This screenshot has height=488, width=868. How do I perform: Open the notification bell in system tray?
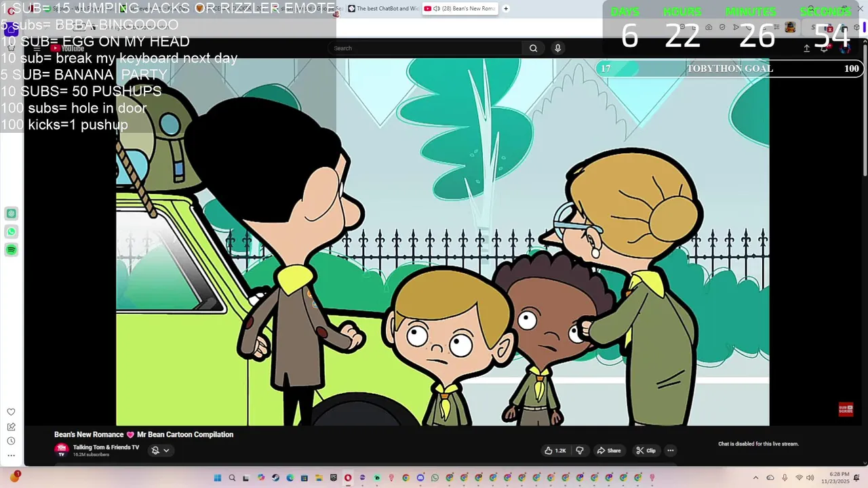click(856, 478)
